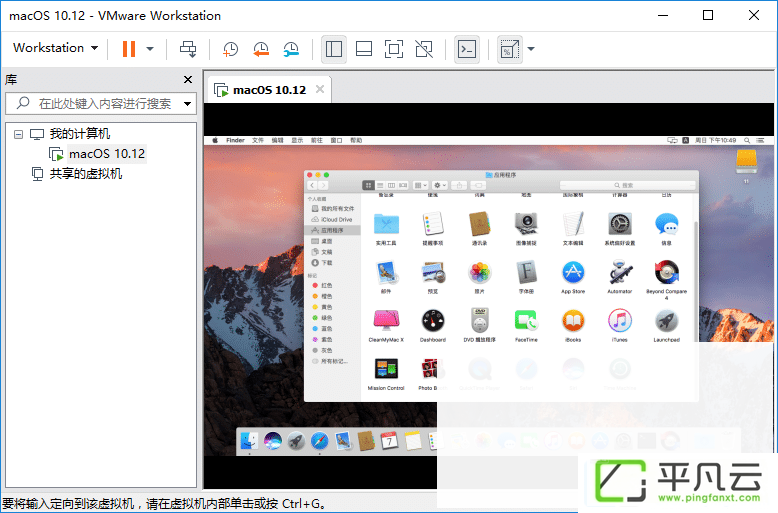Open the 文件 menu in the macOS menu bar

(258, 140)
